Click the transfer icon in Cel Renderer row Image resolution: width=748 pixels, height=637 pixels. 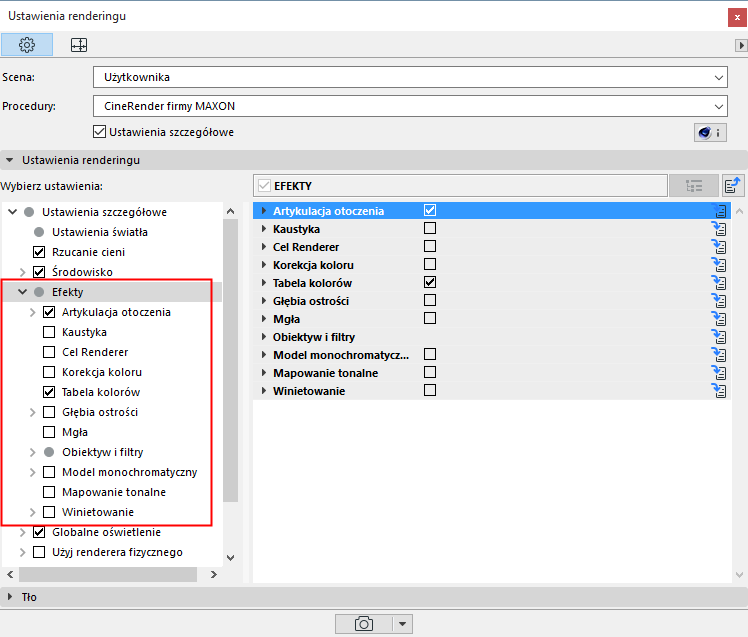(x=719, y=247)
